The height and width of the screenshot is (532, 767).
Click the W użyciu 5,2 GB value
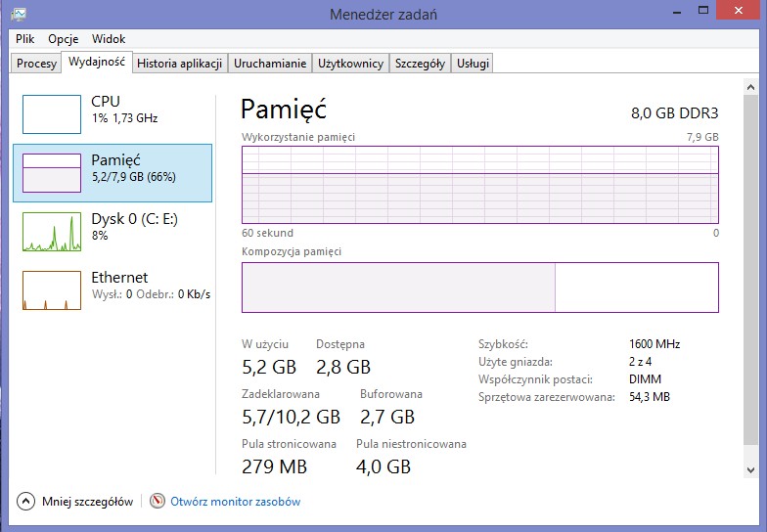pos(269,367)
